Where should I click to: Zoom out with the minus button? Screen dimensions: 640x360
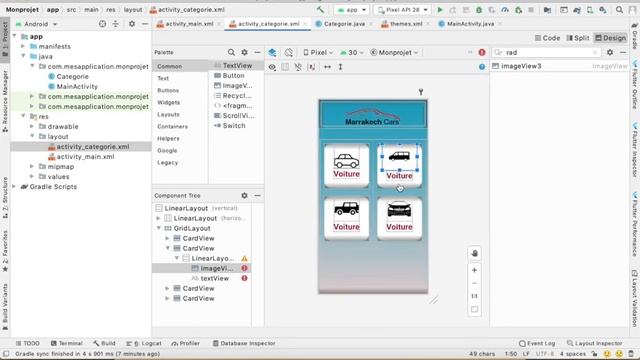[474, 283]
